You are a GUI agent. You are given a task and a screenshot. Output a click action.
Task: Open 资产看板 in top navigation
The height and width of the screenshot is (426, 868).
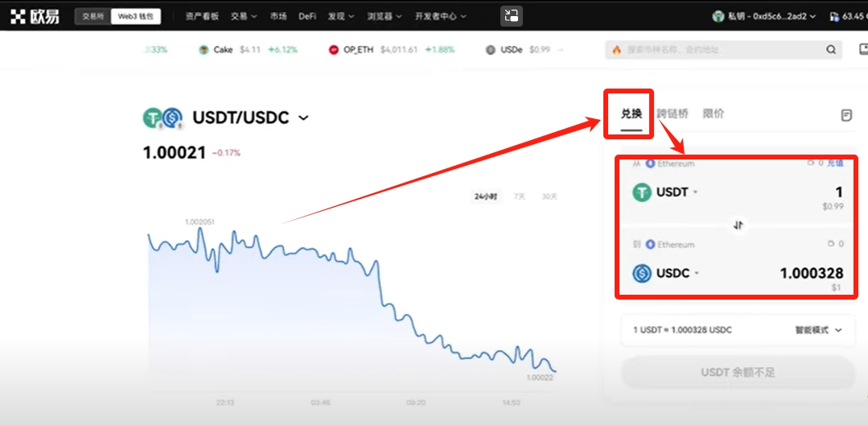203,17
